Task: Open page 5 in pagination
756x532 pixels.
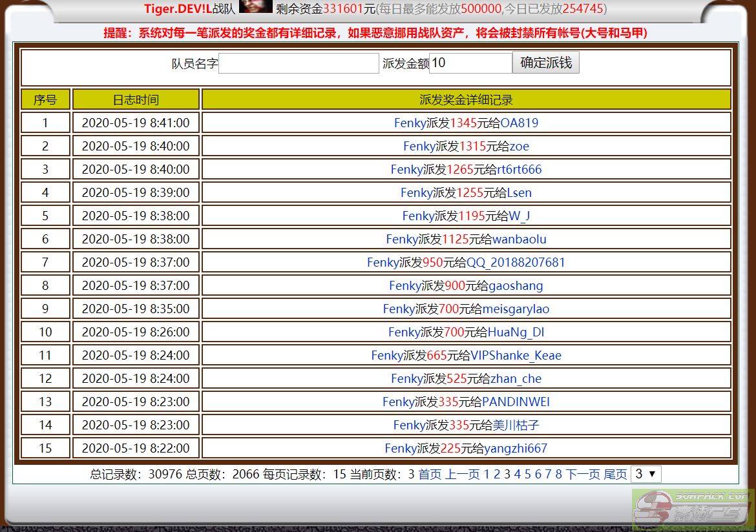Action: [528, 475]
